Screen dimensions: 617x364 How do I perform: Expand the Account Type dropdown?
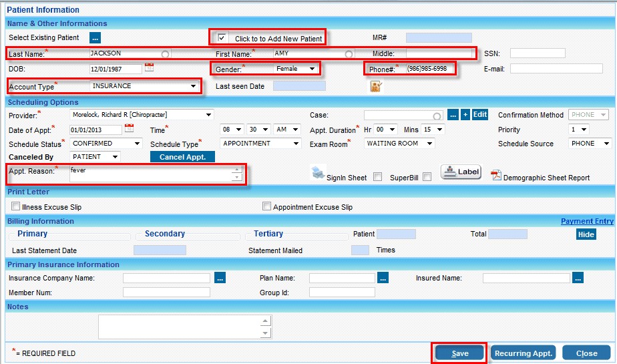(x=193, y=86)
